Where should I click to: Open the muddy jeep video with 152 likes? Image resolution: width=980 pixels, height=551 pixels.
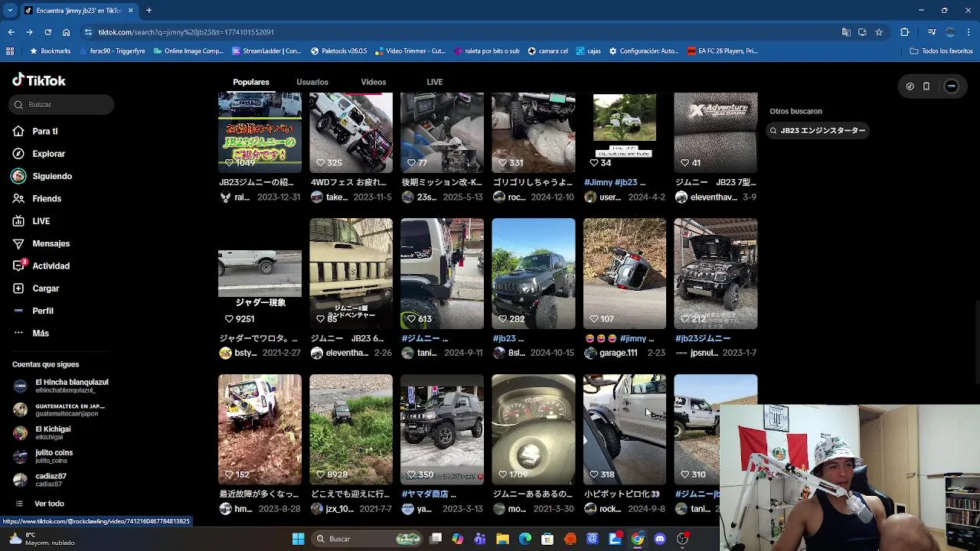coord(260,429)
